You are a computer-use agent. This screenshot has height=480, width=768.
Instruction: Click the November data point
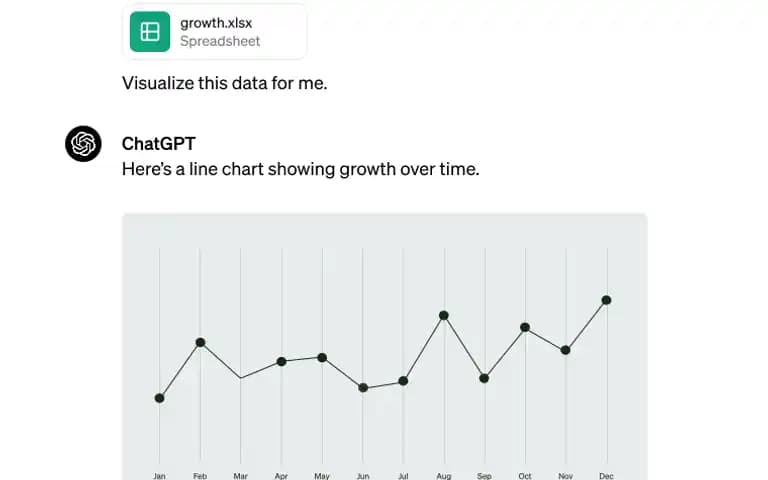565,350
